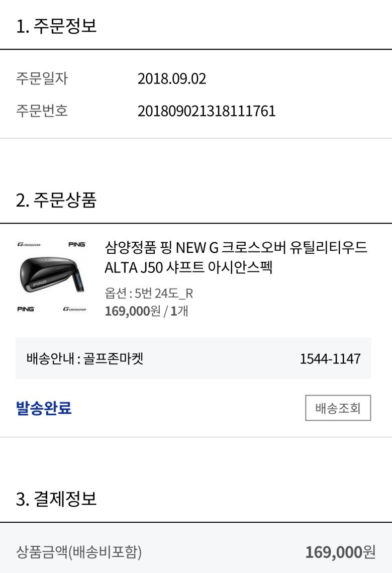Click the option text 5번 24도_R
The width and height of the screenshot is (392, 573).
(149, 294)
